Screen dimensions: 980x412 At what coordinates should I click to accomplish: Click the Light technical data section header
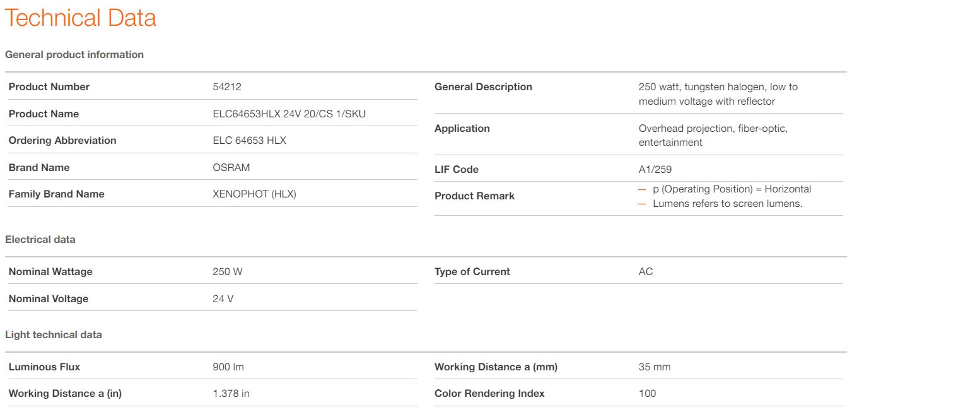pyautogui.click(x=54, y=334)
